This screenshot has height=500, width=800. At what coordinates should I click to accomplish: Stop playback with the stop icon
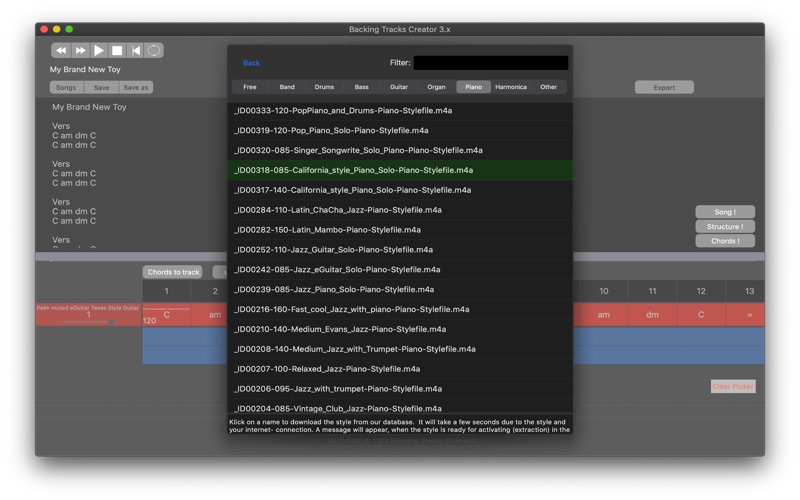[x=117, y=51]
